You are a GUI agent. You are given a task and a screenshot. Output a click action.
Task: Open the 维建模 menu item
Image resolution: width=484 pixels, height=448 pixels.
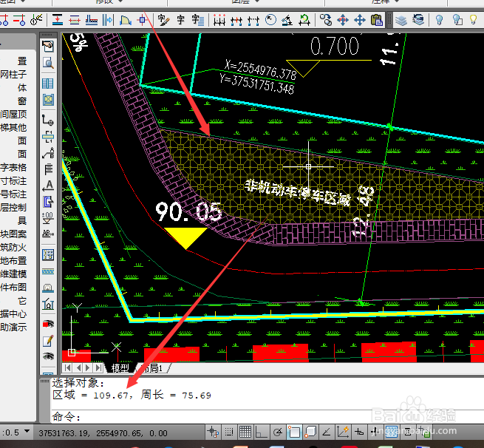tap(13, 274)
